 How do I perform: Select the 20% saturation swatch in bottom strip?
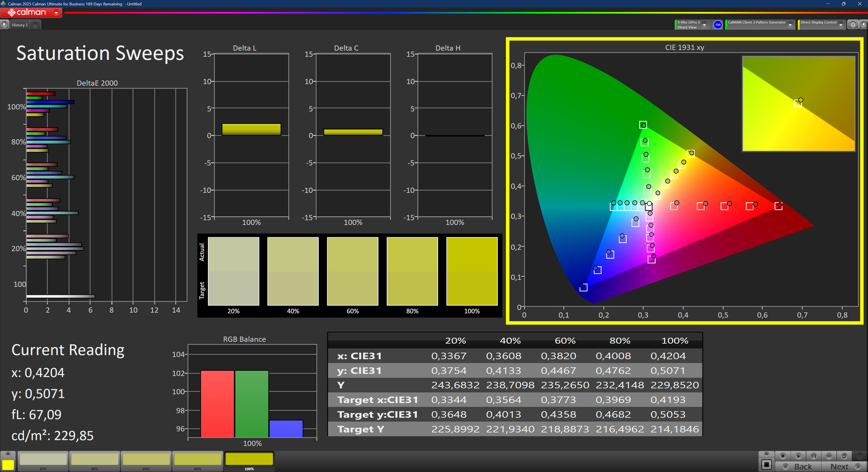click(43, 460)
